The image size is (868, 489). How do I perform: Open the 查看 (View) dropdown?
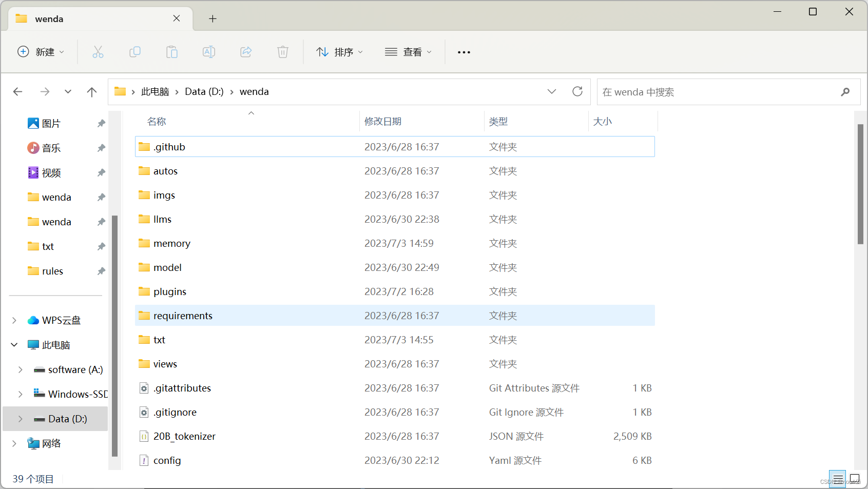[408, 52]
